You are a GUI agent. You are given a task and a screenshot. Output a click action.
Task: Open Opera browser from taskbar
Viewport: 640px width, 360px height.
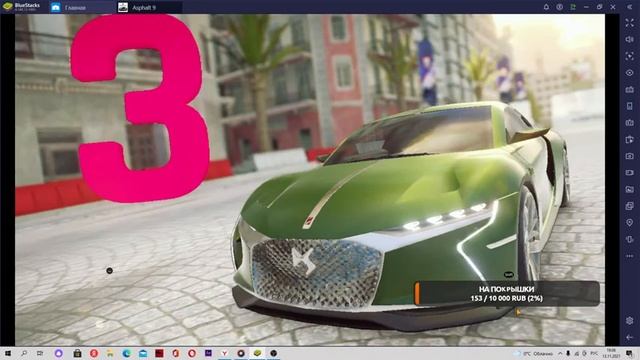192,353
